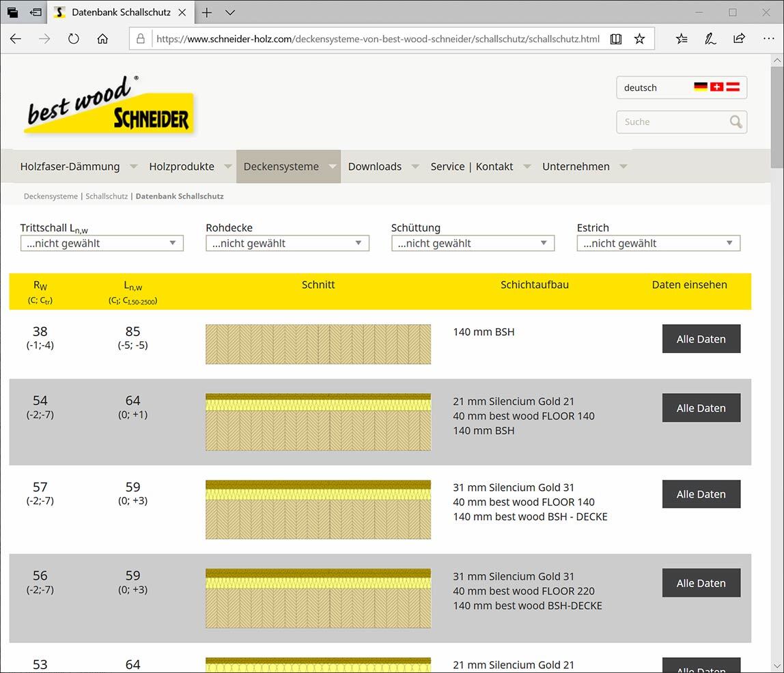Click Alle Daten for Rw 54 row
784x673 pixels.
click(x=701, y=407)
